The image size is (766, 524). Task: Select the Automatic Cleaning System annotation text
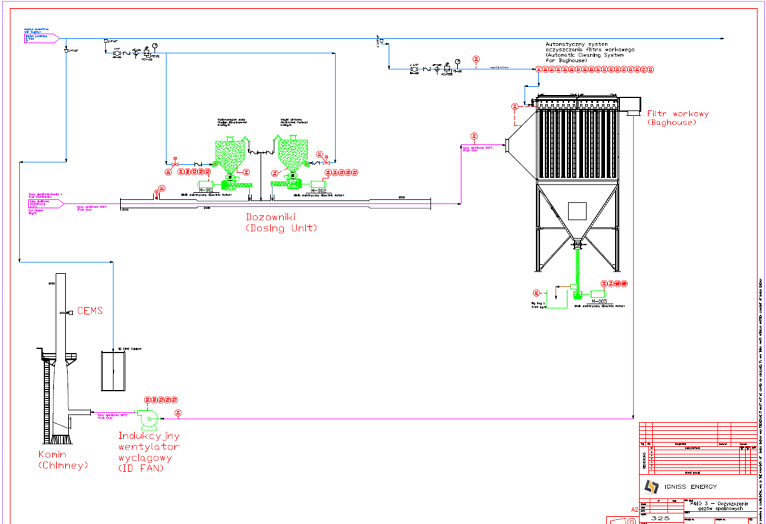coord(590,52)
